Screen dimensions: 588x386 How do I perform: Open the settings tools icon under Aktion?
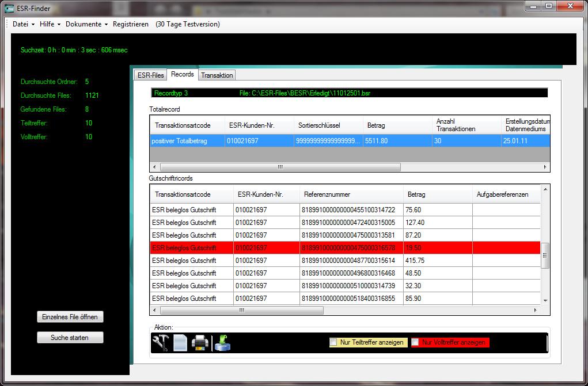coord(161,342)
